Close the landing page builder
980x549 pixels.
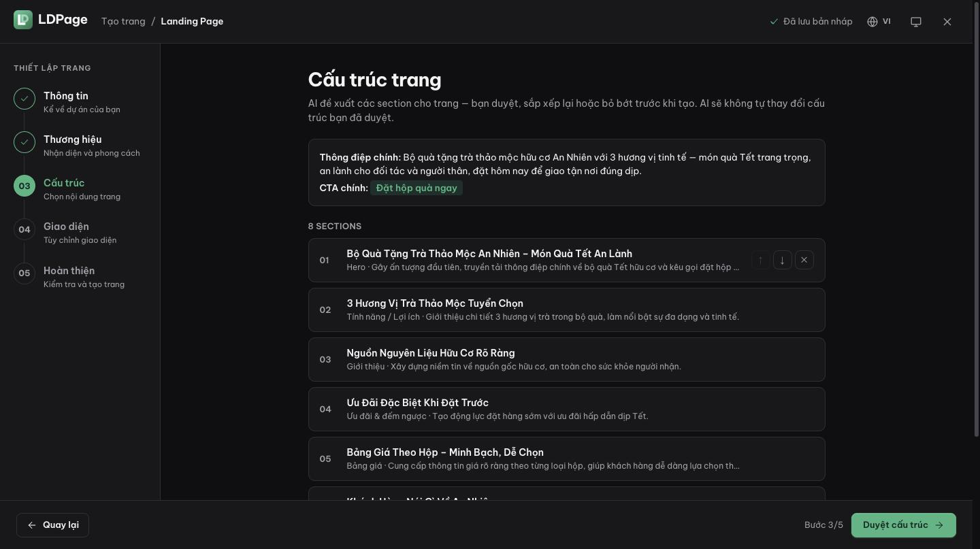947,22
